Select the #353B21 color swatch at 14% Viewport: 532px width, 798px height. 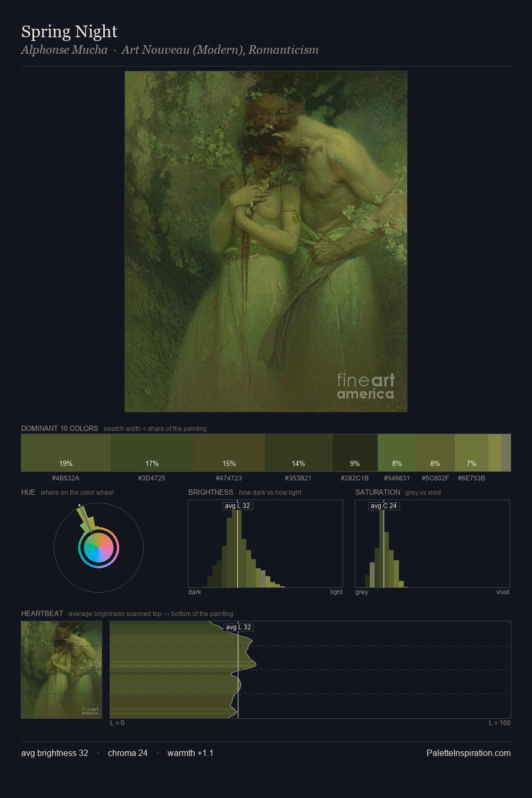298,453
